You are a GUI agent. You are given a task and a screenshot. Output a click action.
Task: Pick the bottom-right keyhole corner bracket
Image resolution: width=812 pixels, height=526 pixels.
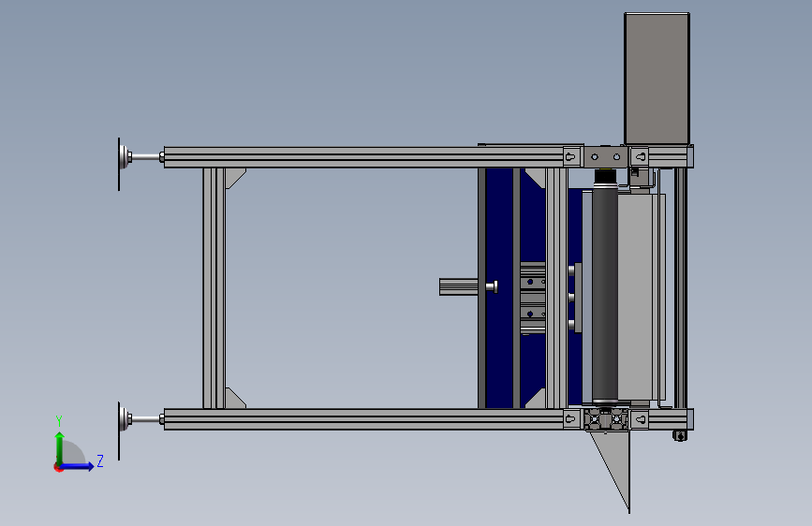click(639, 419)
